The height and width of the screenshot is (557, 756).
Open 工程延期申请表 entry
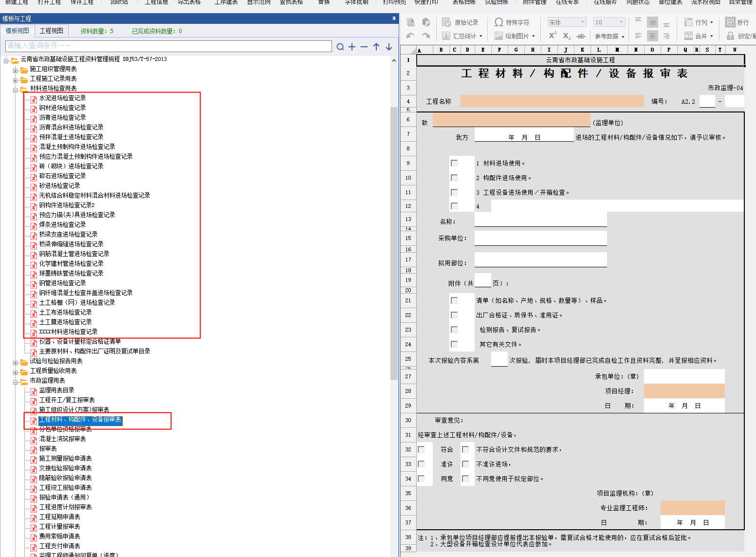coord(59,517)
